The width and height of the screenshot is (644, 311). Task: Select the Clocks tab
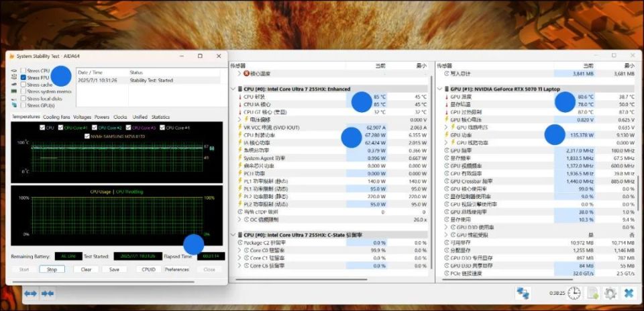(x=120, y=117)
